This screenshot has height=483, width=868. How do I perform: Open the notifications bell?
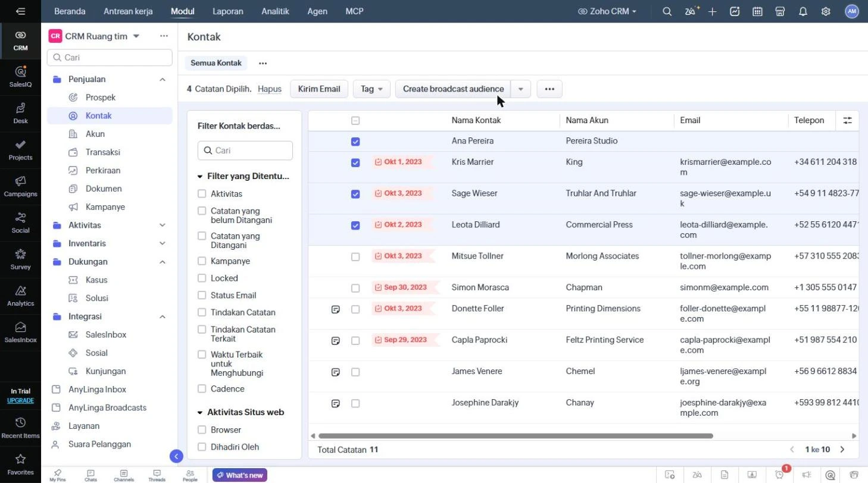(x=803, y=11)
